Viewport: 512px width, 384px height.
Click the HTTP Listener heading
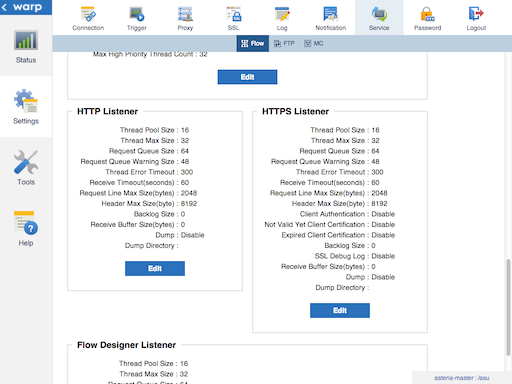tap(107, 111)
